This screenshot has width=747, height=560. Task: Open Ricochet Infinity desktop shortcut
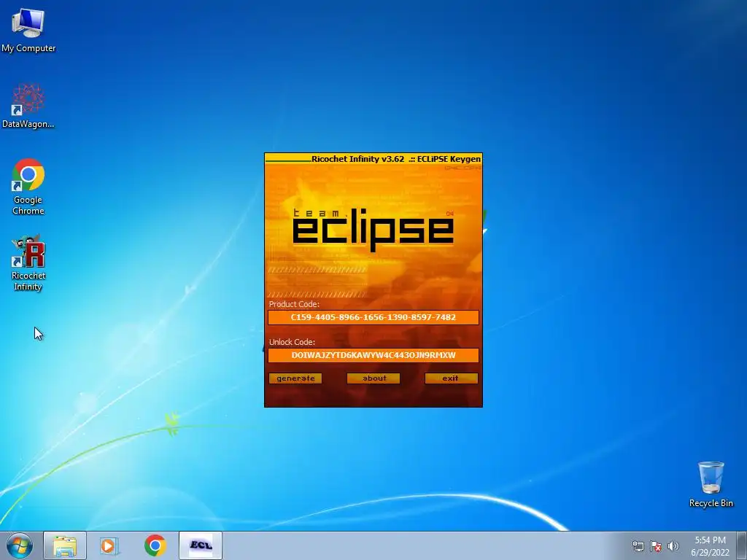28,262
